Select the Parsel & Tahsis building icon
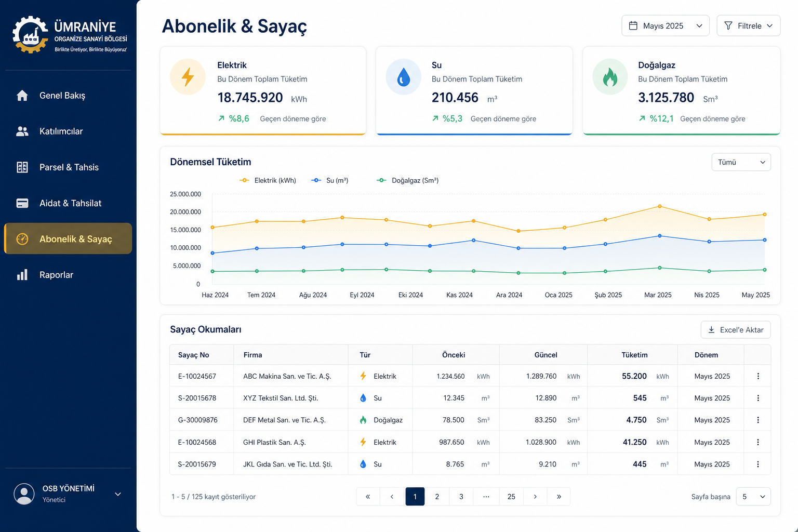Image resolution: width=798 pixels, height=532 pixels. (22, 167)
